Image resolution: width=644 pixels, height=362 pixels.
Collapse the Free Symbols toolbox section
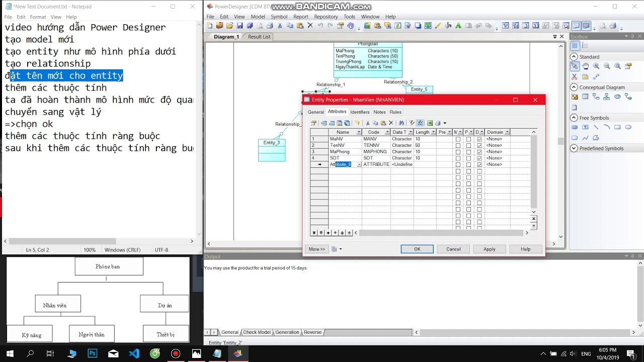(574, 118)
